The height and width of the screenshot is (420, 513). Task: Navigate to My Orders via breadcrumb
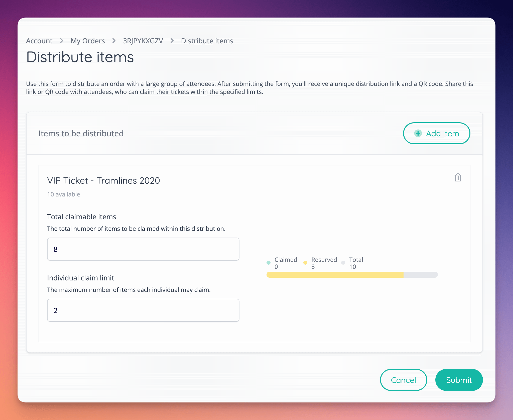pos(88,41)
